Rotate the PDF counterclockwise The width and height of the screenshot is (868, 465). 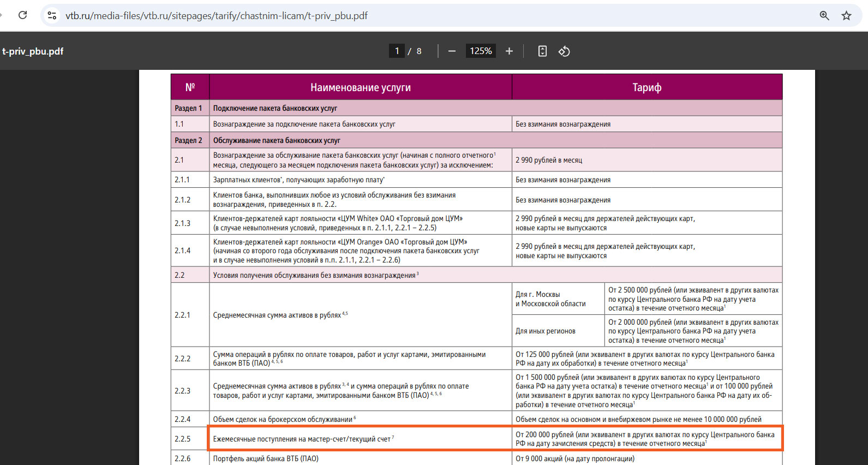(x=564, y=51)
